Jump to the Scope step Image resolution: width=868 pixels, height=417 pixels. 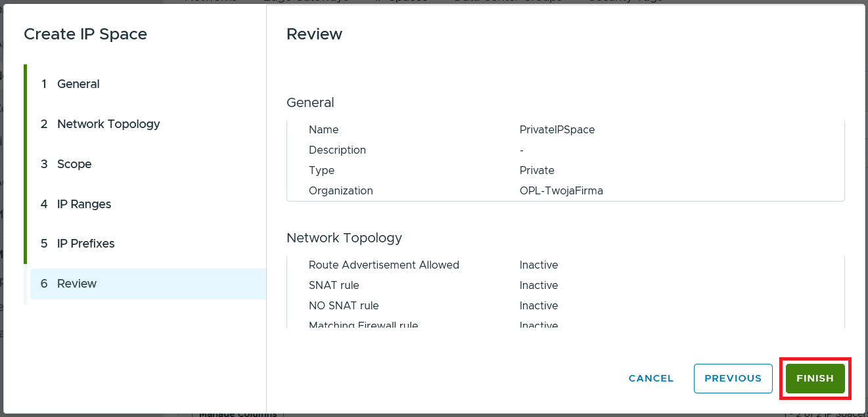pos(74,164)
